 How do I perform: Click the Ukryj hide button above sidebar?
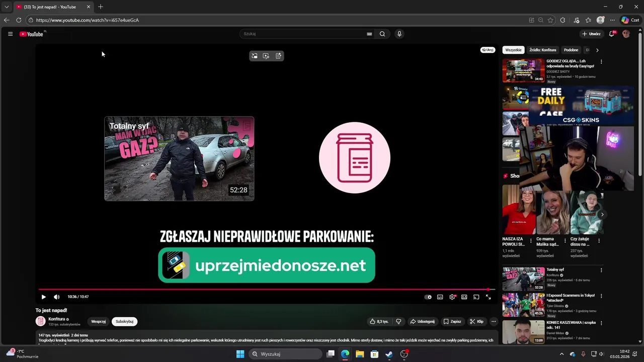(488, 50)
